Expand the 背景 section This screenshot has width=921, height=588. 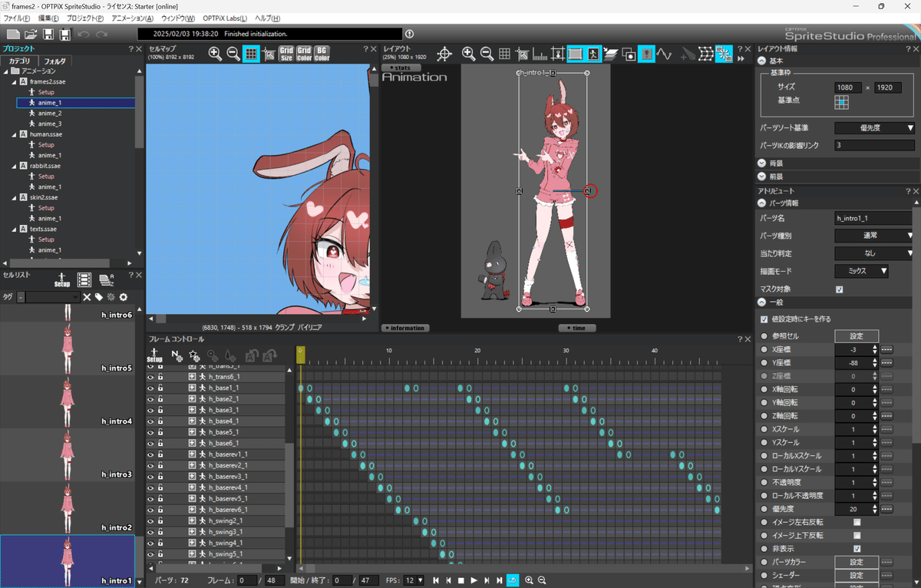[761, 163]
